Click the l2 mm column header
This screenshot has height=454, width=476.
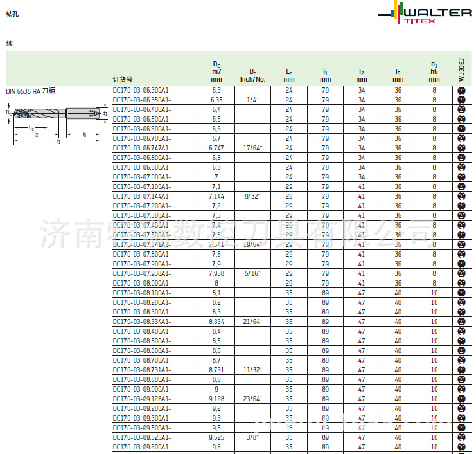[x=361, y=76]
